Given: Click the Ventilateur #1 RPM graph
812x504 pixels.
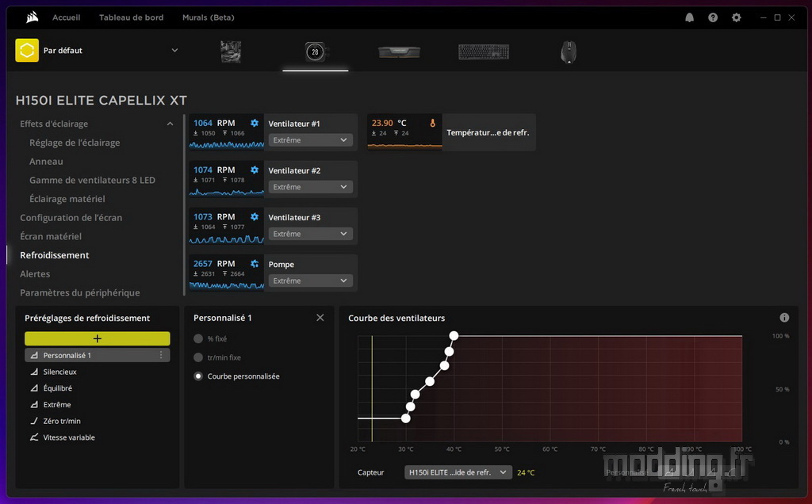Looking at the screenshot, I should (x=226, y=132).
